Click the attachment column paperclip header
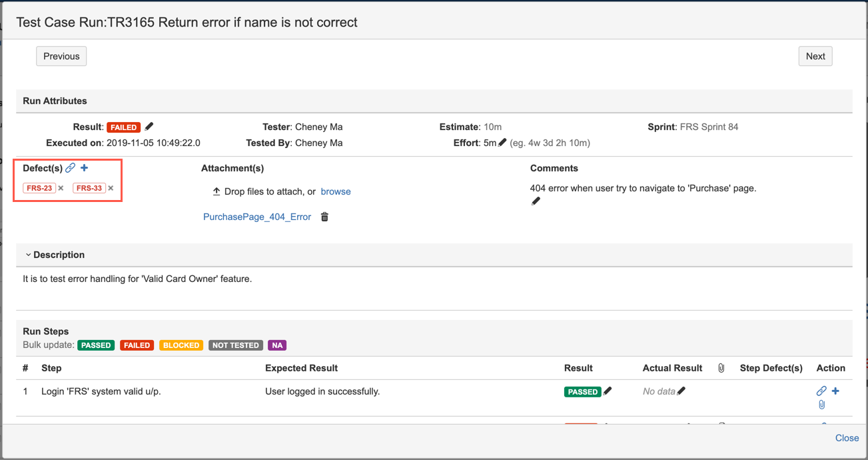Viewport: 868px width, 460px height. click(721, 368)
